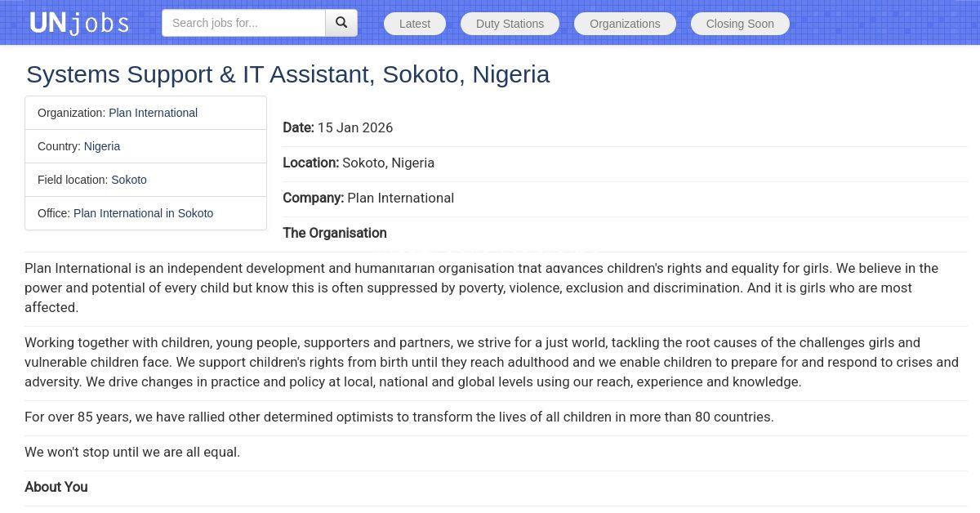Open the Plan International organization link
The height and width of the screenshot is (513, 980).
click(153, 113)
